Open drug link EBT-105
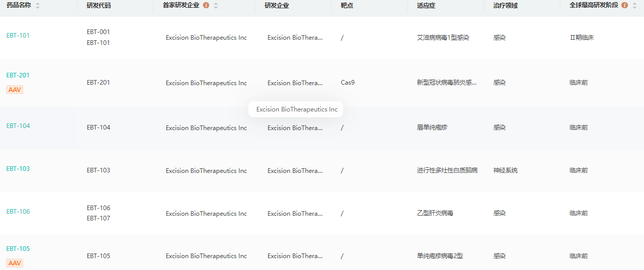 18,249
